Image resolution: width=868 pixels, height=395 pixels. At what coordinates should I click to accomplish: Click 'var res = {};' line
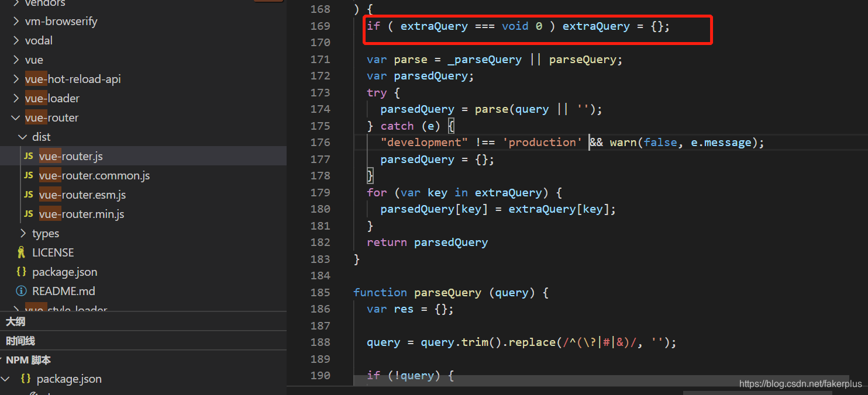coord(410,309)
